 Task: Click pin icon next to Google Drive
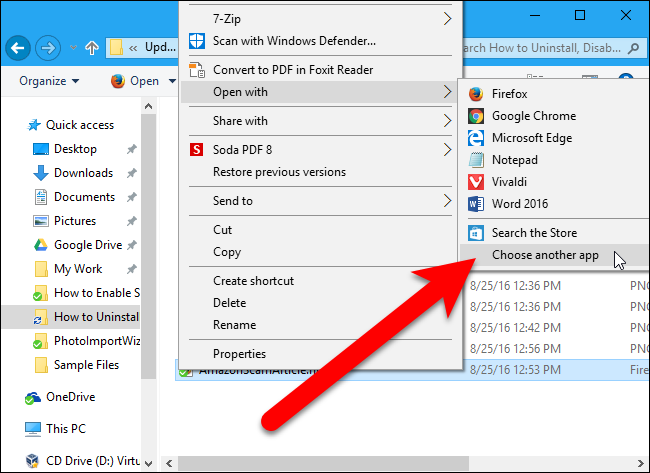[131, 245]
